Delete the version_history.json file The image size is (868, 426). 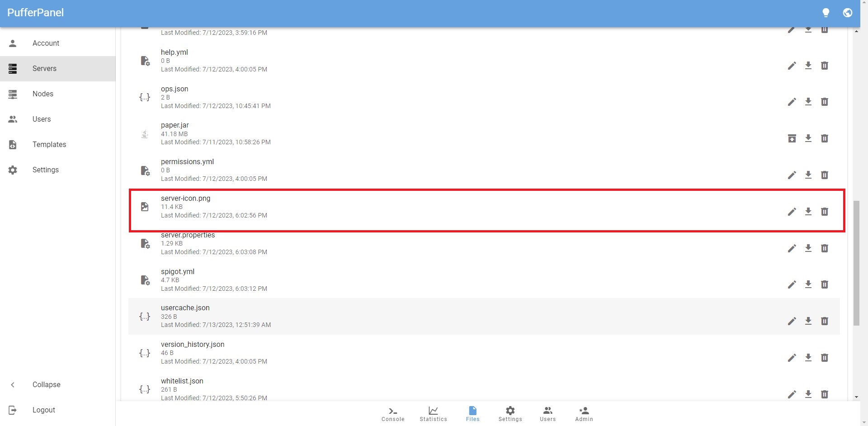[824, 358]
